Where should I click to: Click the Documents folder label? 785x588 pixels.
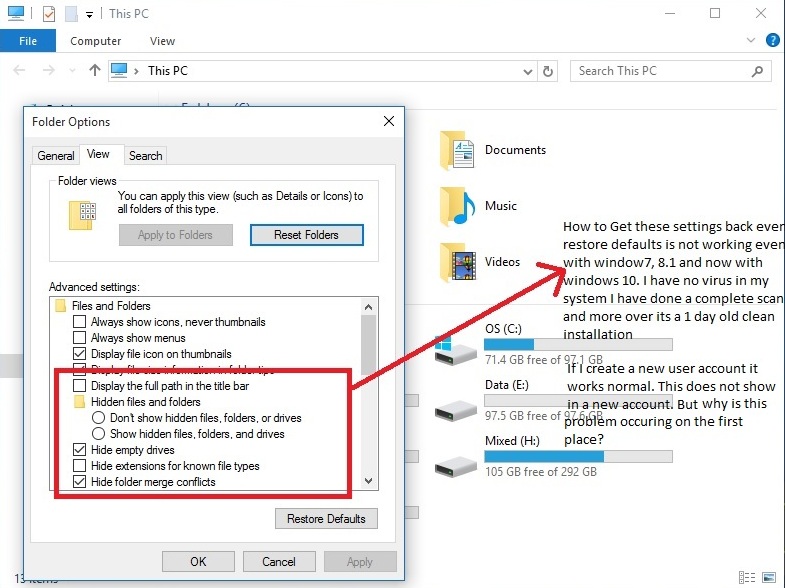point(515,150)
